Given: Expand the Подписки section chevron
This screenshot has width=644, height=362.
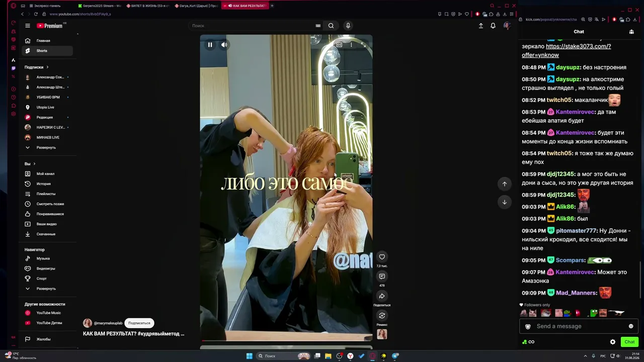Looking at the screenshot, I should coord(47,67).
